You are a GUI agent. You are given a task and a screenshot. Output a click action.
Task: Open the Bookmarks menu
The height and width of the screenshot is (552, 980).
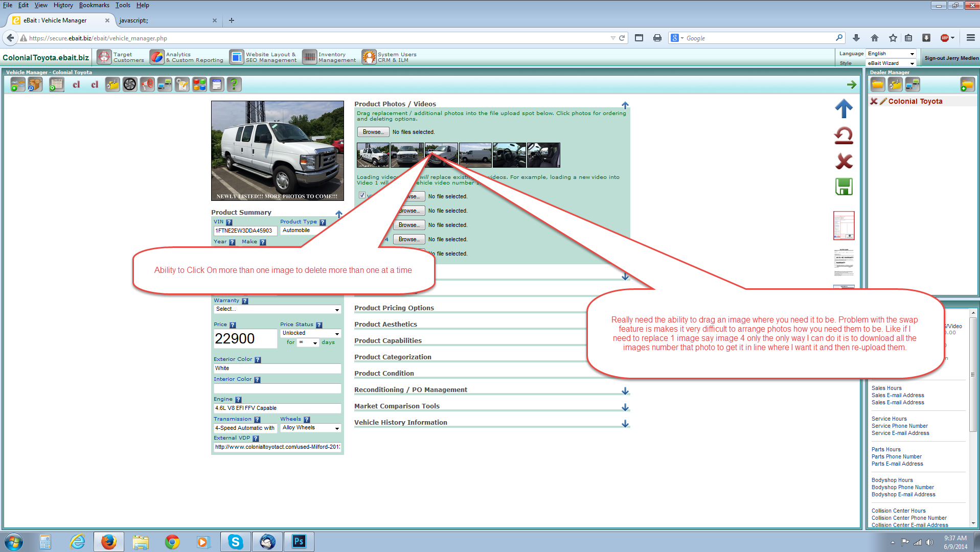(x=94, y=5)
